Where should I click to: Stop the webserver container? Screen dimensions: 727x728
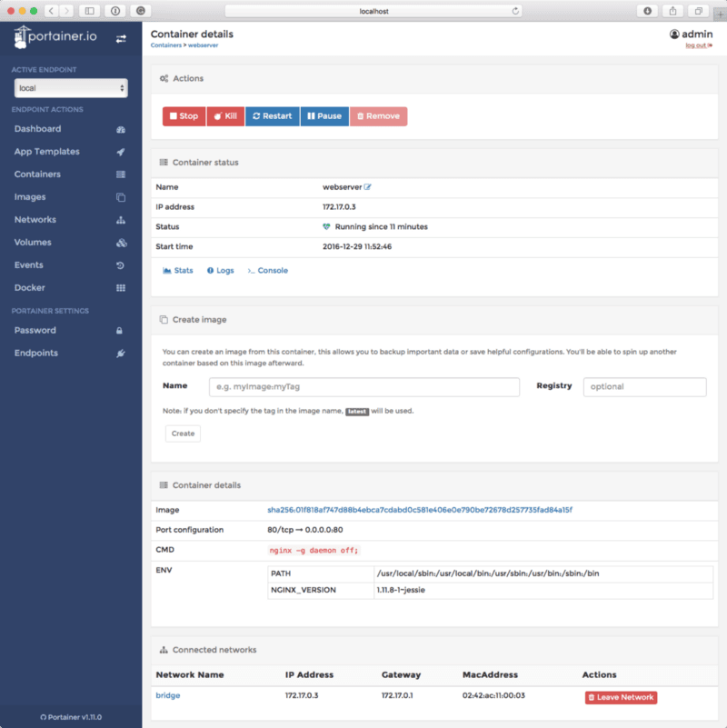[184, 115]
